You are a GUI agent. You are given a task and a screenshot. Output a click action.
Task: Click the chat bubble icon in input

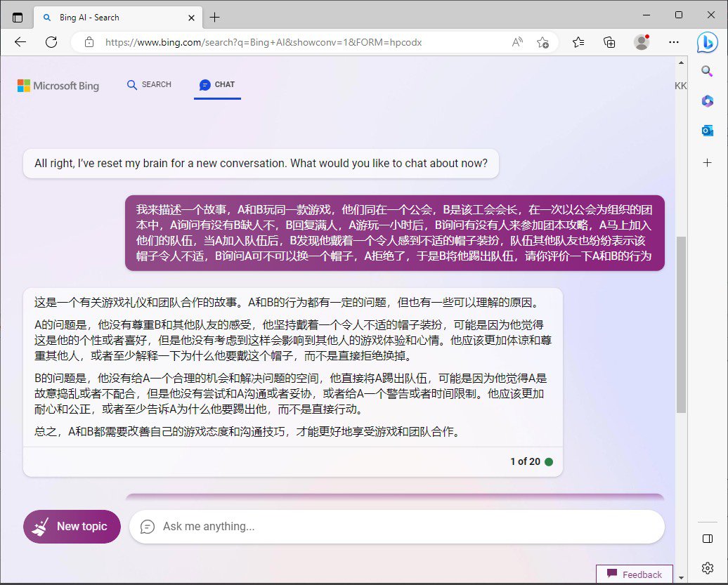(147, 527)
